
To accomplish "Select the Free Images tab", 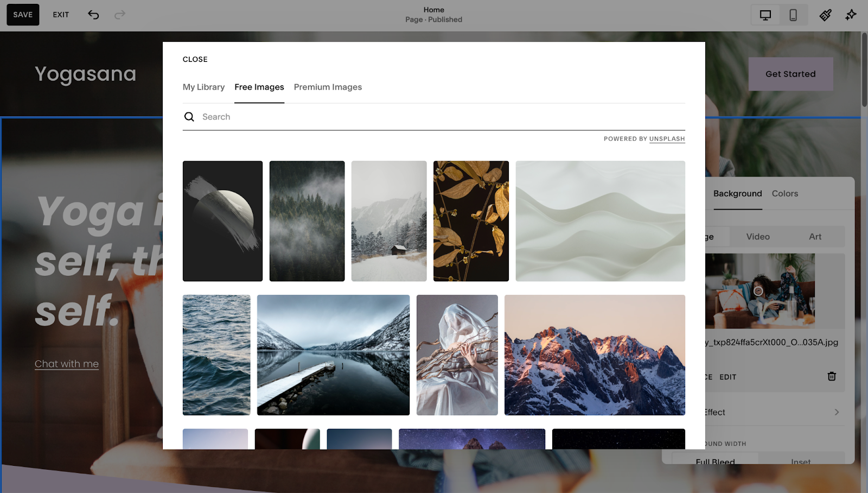I will [x=259, y=87].
